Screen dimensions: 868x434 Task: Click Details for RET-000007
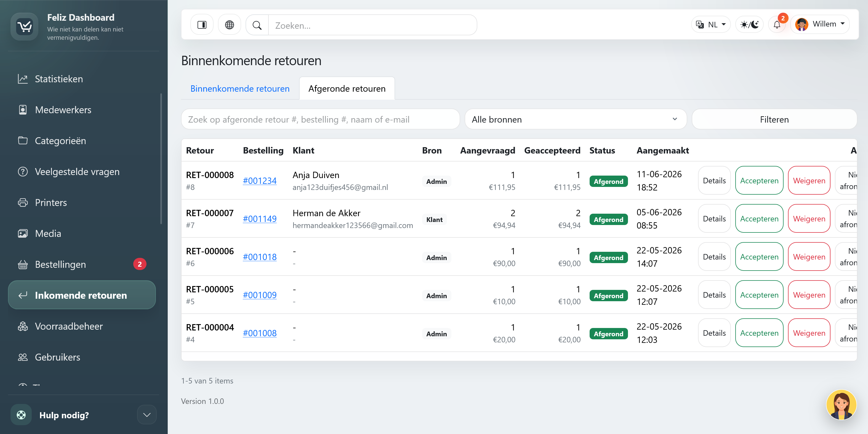714,218
